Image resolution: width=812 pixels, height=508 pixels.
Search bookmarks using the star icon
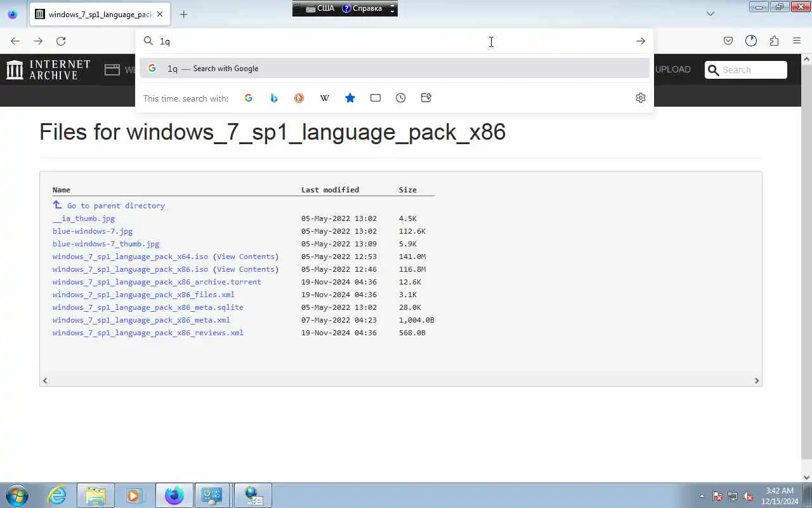350,98
